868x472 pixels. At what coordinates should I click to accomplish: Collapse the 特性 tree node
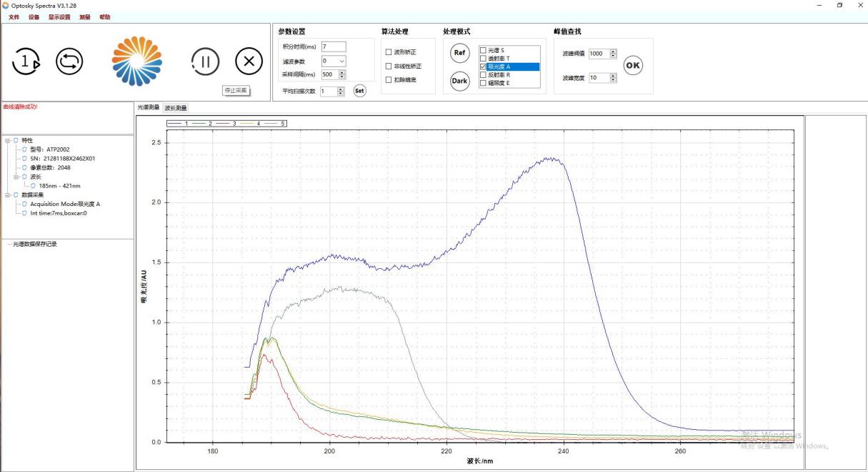click(6, 140)
